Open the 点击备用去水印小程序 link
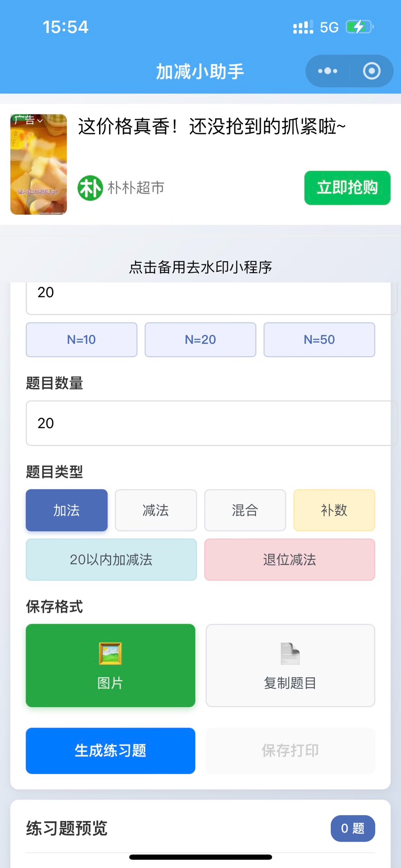This screenshot has width=401, height=868. point(200,267)
